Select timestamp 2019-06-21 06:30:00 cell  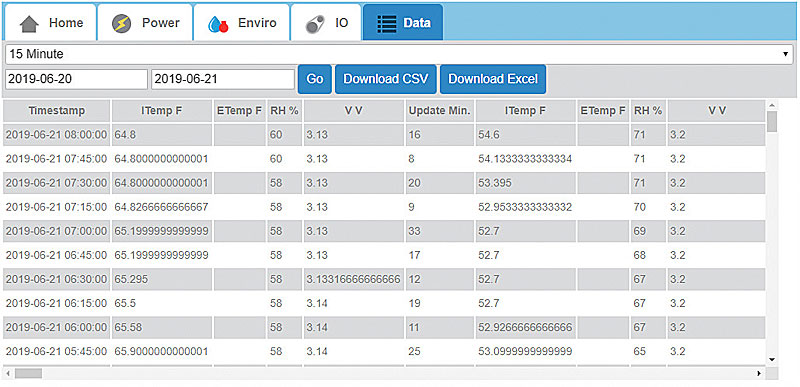coord(57,279)
